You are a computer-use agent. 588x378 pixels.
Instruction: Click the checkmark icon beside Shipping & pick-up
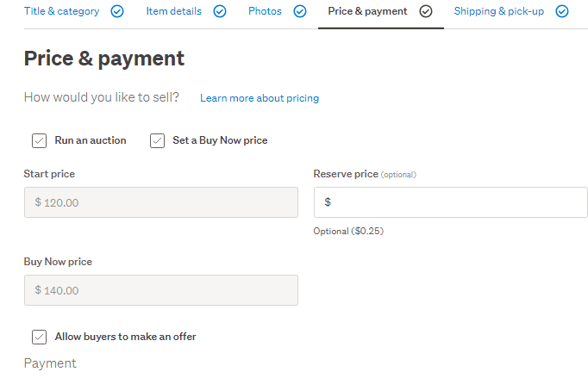click(562, 12)
